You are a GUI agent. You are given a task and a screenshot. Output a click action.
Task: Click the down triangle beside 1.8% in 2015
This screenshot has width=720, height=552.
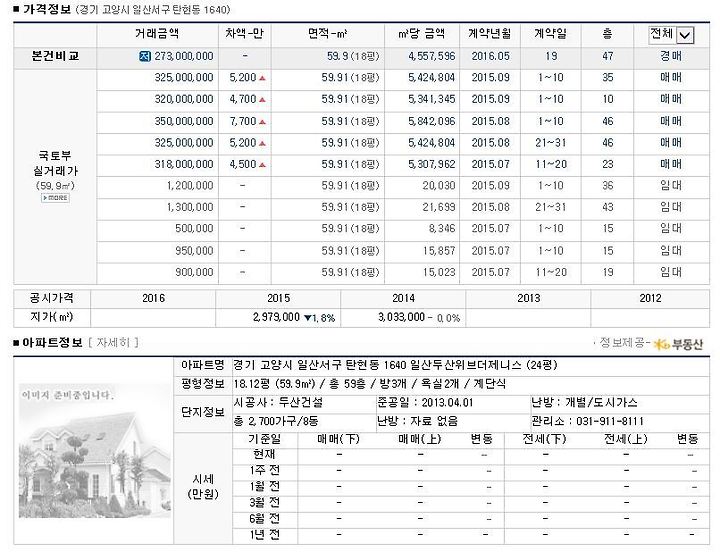coord(308,318)
